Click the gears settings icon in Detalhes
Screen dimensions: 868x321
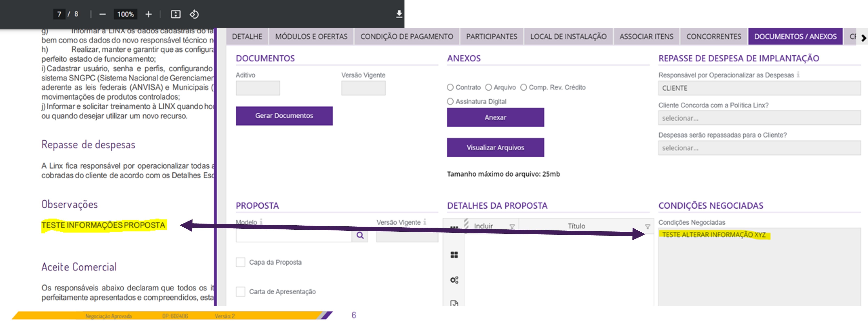tap(454, 280)
